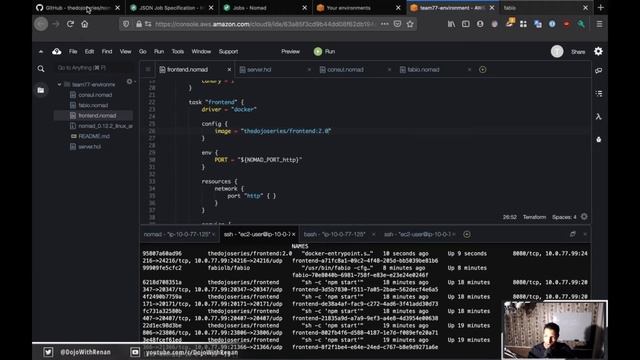Click the Firefox home button
Screen dimensions: 640x360
click(84, 24)
